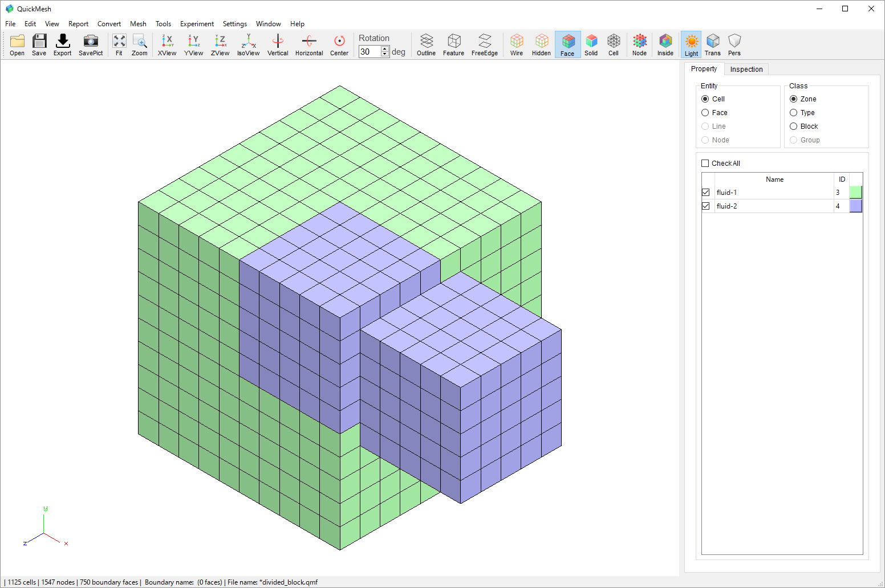The image size is (885, 588).
Task: Switch to the Property tab
Action: 704,69
